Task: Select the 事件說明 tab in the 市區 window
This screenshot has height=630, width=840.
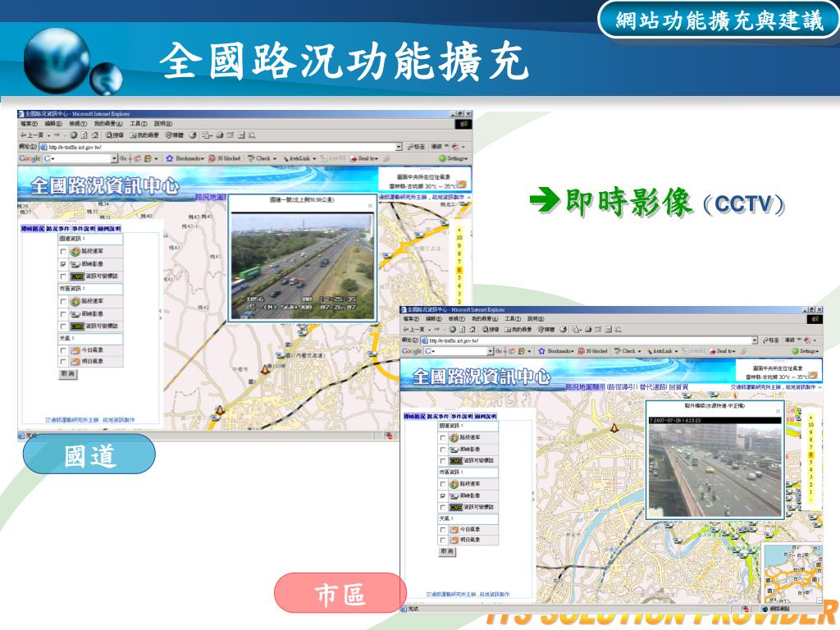Action: pos(463,416)
